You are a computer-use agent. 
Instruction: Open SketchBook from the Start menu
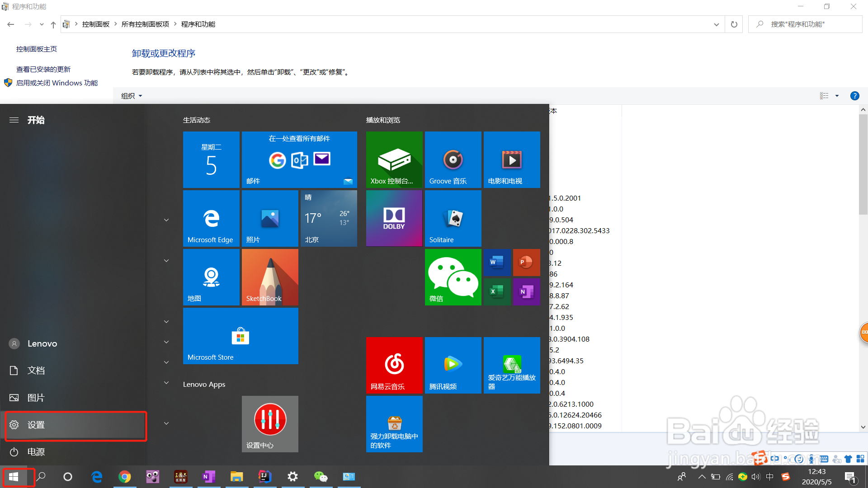coord(269,277)
